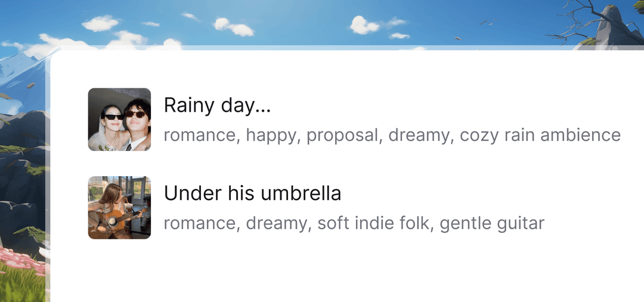Click the white cloud at top center

[233, 26]
